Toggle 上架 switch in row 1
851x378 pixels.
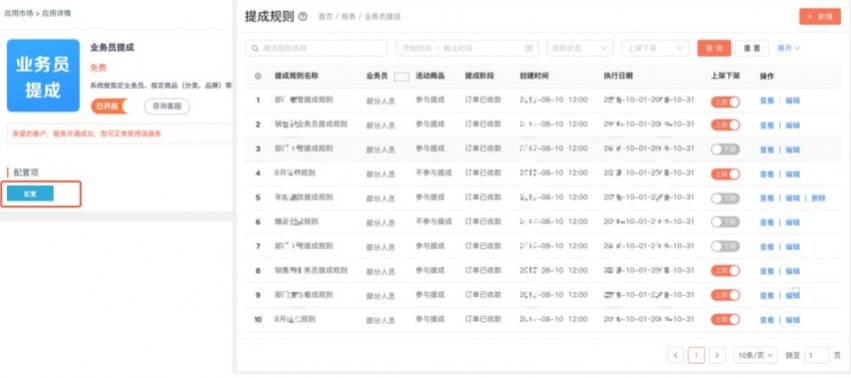(726, 101)
